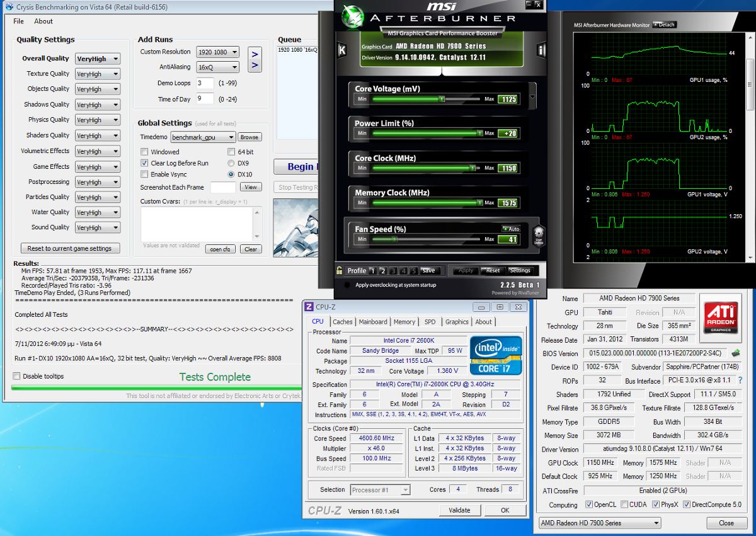This screenshot has width=756, height=536.
Task: Switch to the Memory tab in CPU-Z
Action: [404, 322]
